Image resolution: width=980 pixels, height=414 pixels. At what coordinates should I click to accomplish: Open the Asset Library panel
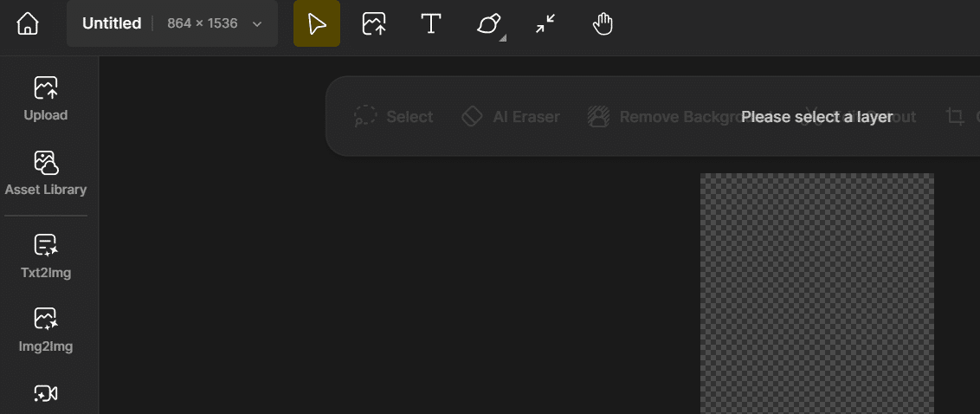click(x=46, y=173)
